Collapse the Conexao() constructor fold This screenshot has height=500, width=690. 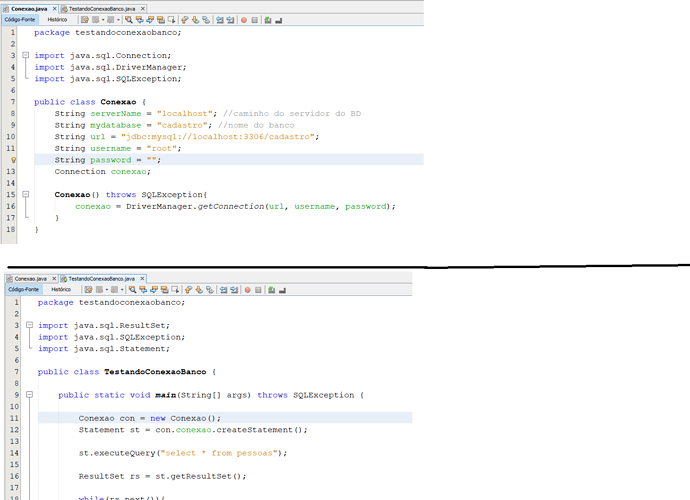pyautogui.click(x=26, y=194)
